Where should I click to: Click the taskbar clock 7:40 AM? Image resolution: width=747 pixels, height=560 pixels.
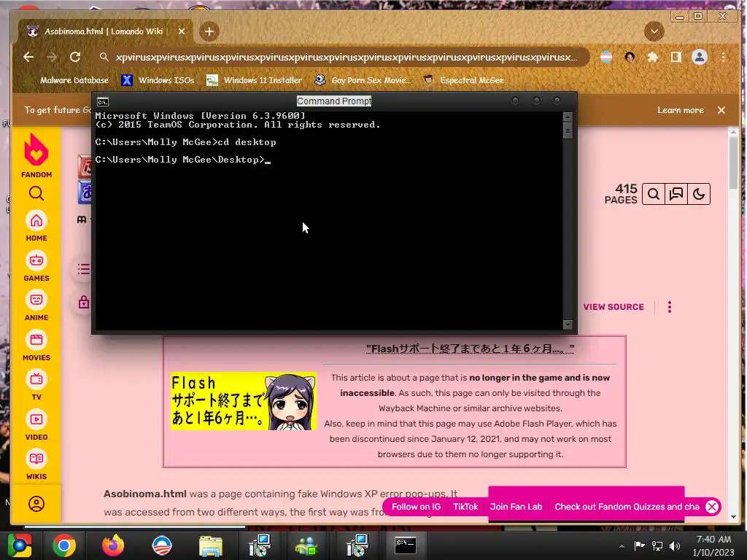click(x=713, y=540)
